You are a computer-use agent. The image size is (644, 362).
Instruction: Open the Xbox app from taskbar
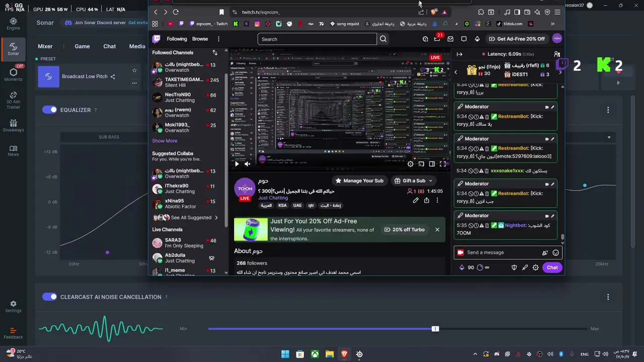[315, 354]
